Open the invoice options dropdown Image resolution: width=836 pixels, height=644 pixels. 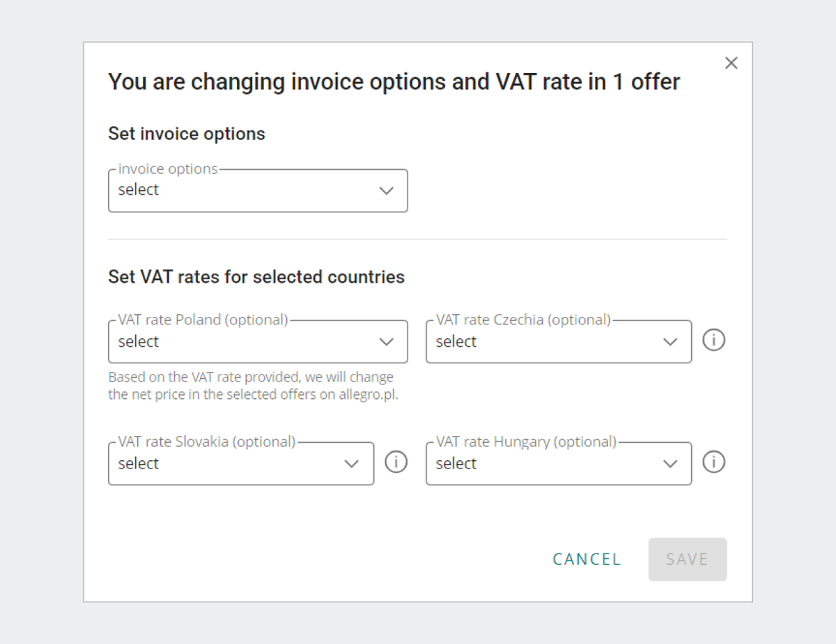point(257,191)
